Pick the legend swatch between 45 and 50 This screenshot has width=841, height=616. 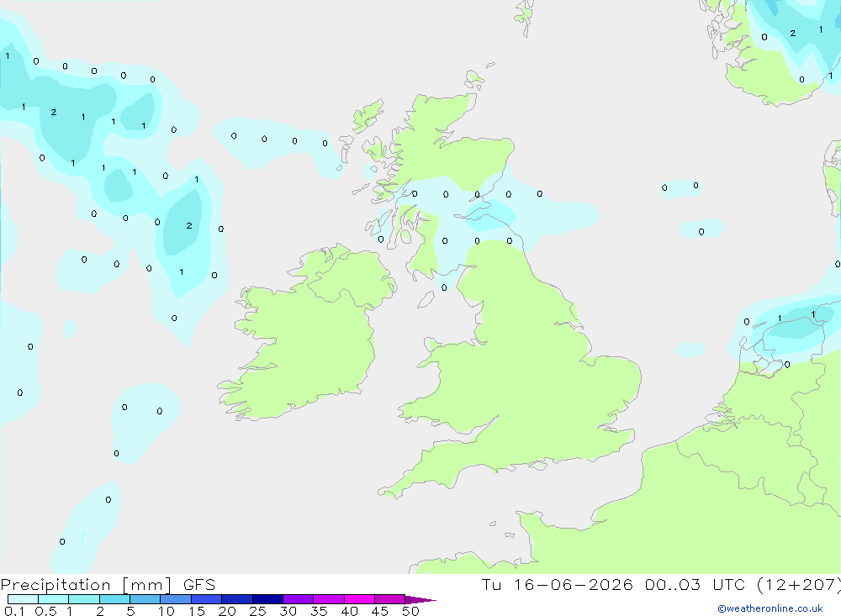(x=389, y=599)
